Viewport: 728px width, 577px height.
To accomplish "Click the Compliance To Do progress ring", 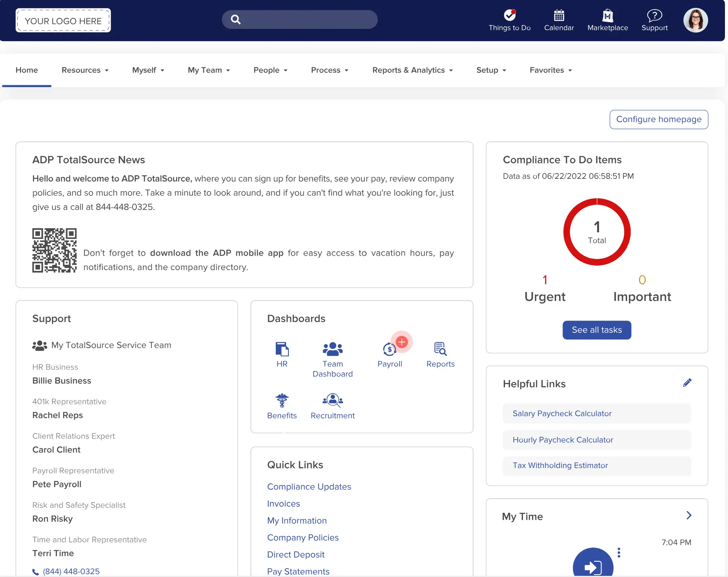I will coord(597,232).
